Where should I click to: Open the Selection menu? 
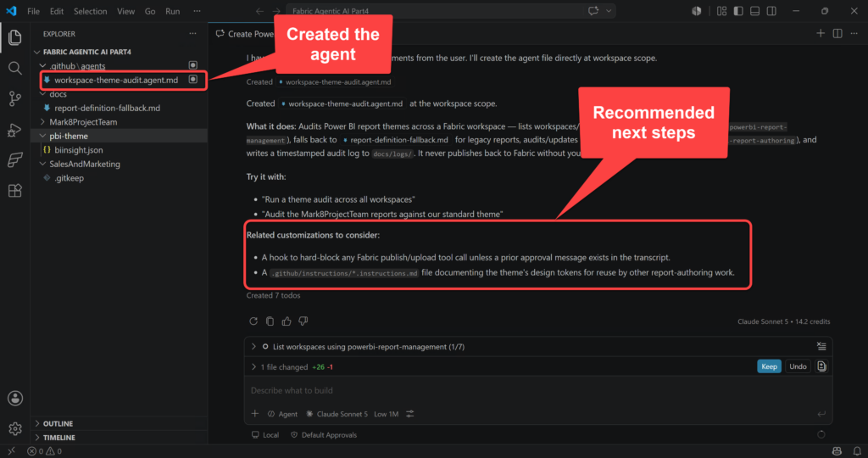click(x=90, y=11)
